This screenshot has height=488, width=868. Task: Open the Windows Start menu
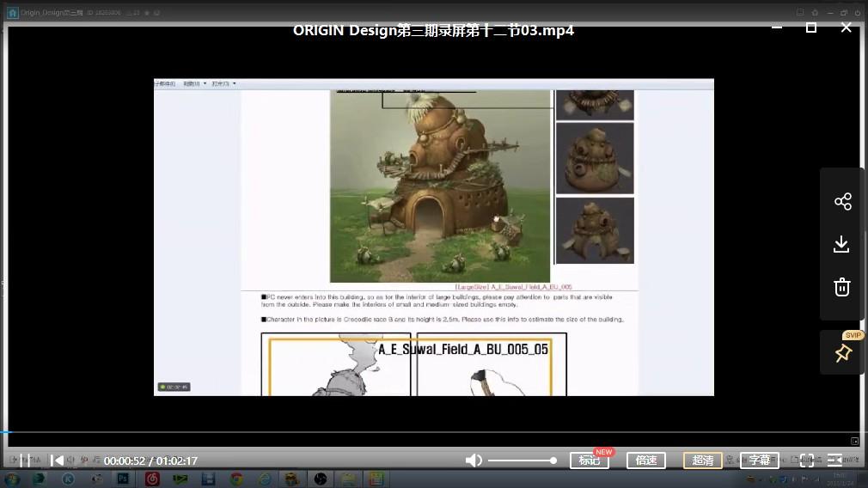tap(12, 479)
